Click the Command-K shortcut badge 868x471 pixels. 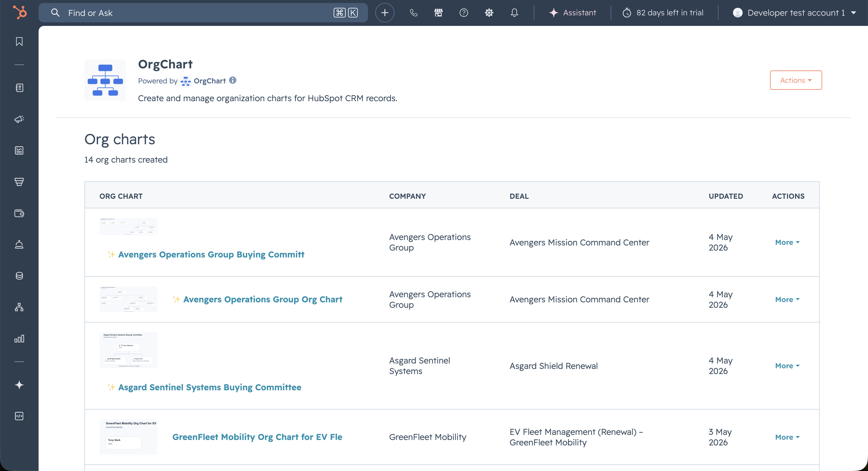346,13
